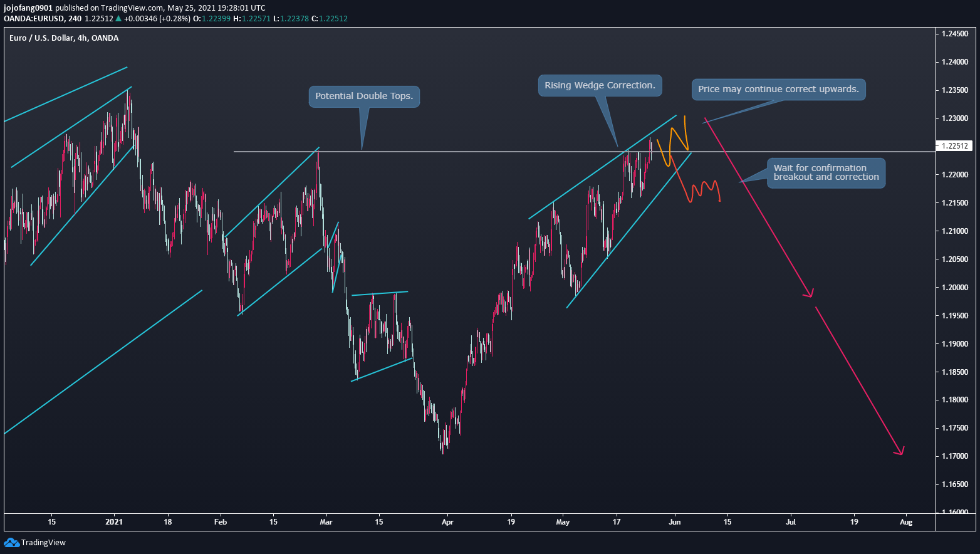This screenshot has height=554, width=980.
Task: Click the 'Feb' date axis label
Action: 220,521
